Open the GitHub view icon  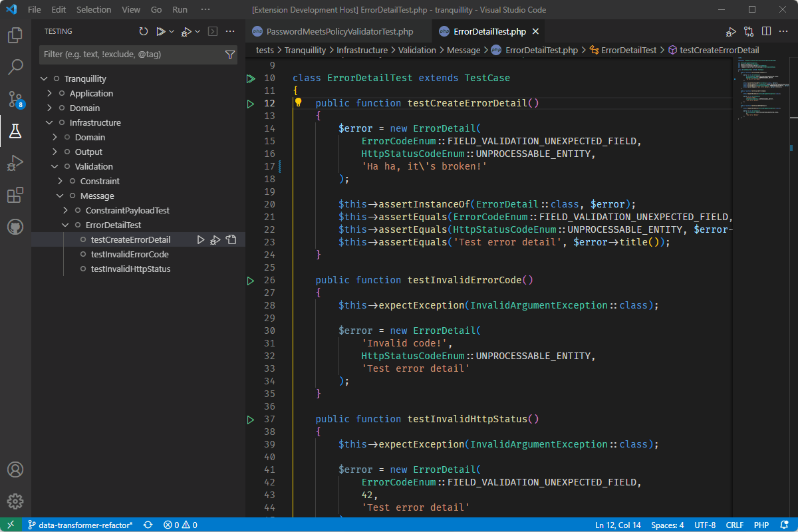coord(15,227)
